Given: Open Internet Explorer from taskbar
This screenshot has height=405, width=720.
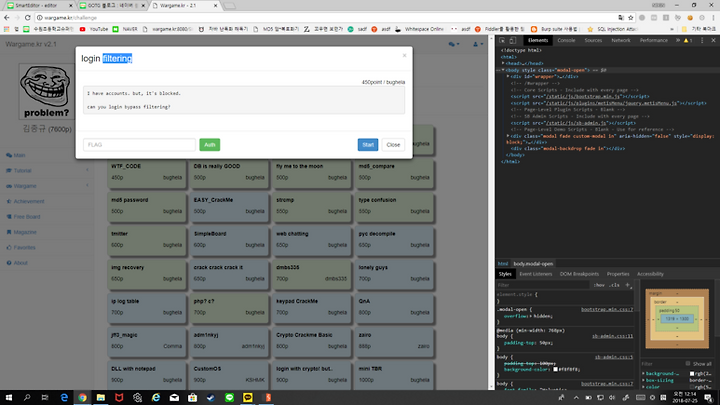Looking at the screenshot, I should click(156, 398).
